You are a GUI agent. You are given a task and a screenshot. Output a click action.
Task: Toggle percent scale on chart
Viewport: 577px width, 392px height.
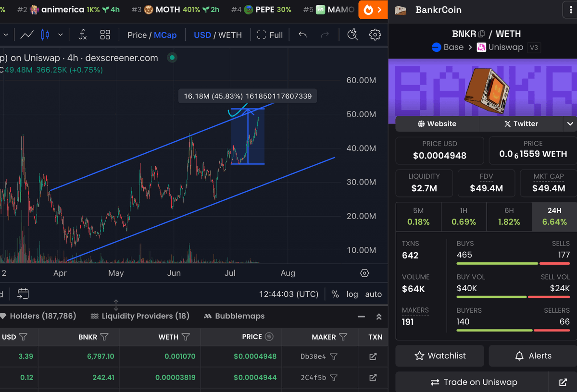coord(335,294)
